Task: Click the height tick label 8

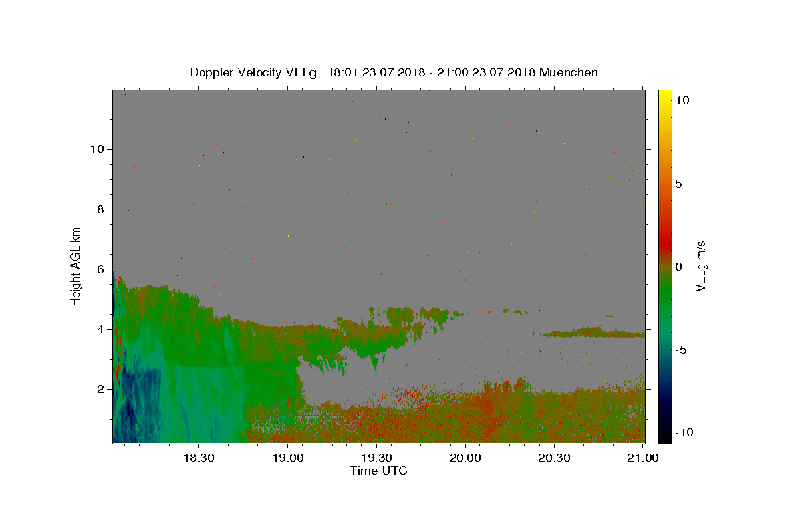Action: (x=101, y=209)
